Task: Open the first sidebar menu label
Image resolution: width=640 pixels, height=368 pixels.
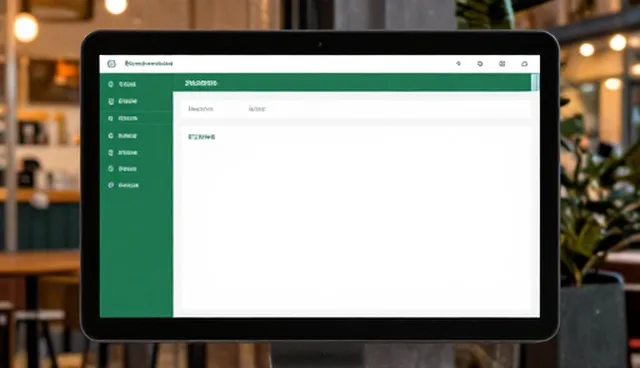Action: 127,84
